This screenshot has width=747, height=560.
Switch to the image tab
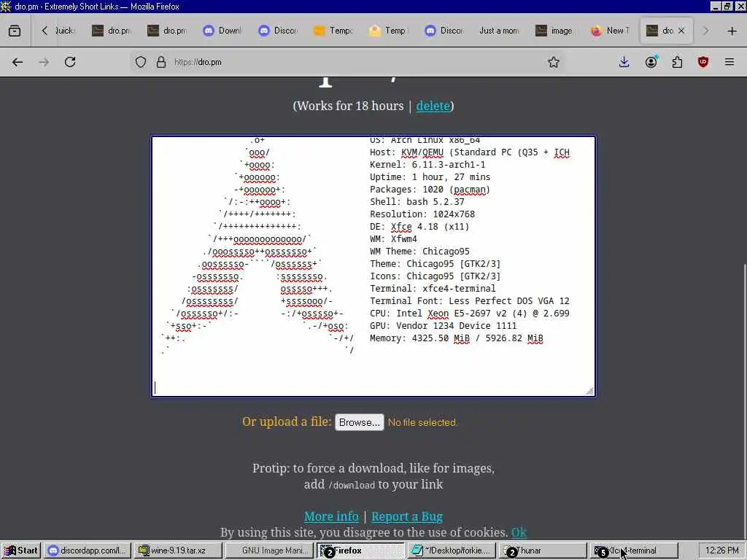click(555, 31)
